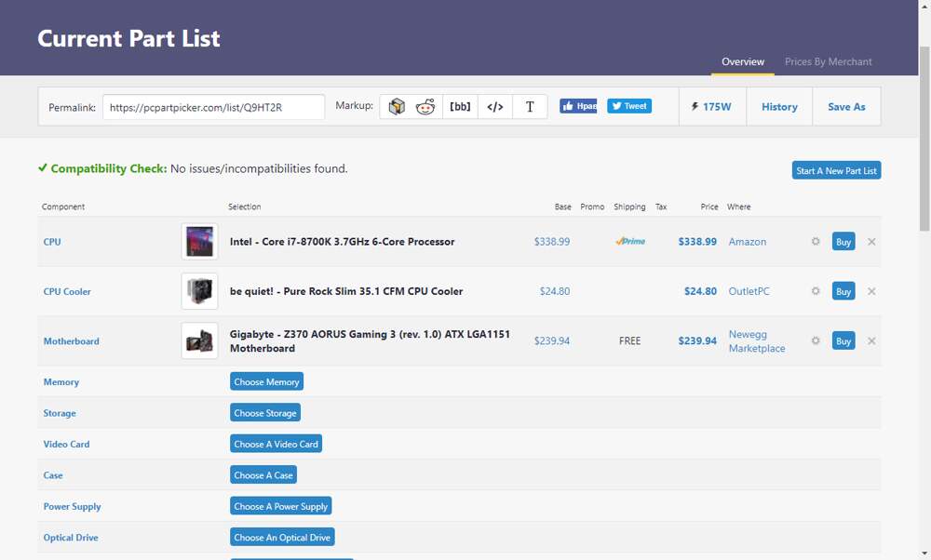
Task: Click the Twitter Tweet button
Action: click(x=629, y=106)
